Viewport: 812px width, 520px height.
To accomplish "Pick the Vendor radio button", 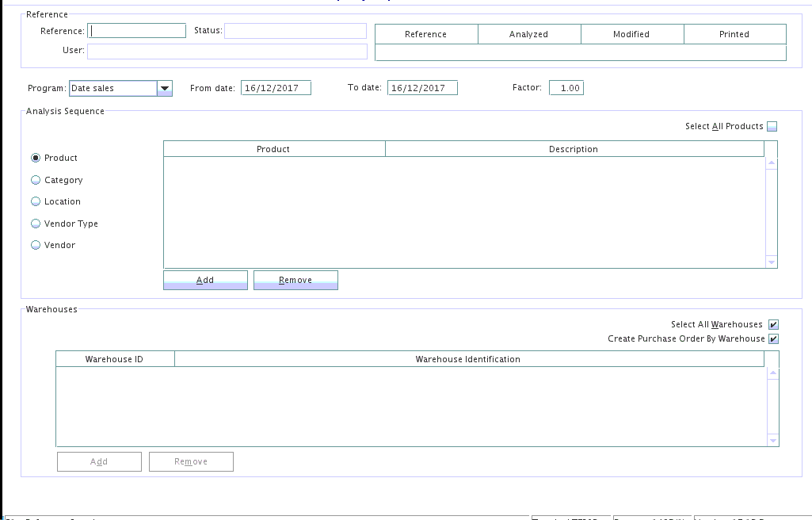I will pyautogui.click(x=36, y=245).
